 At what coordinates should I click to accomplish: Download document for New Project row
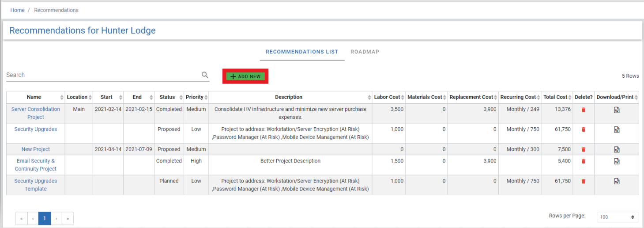click(617, 149)
